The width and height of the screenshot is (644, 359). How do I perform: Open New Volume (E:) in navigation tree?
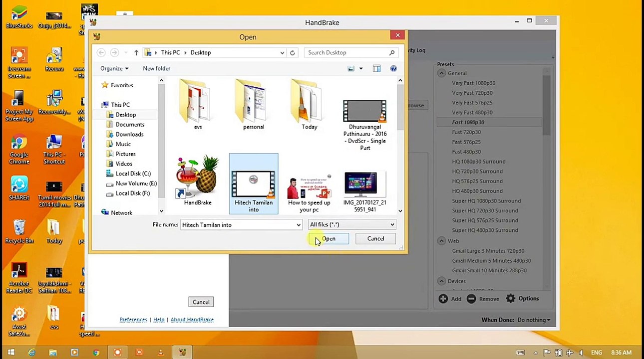136,183
